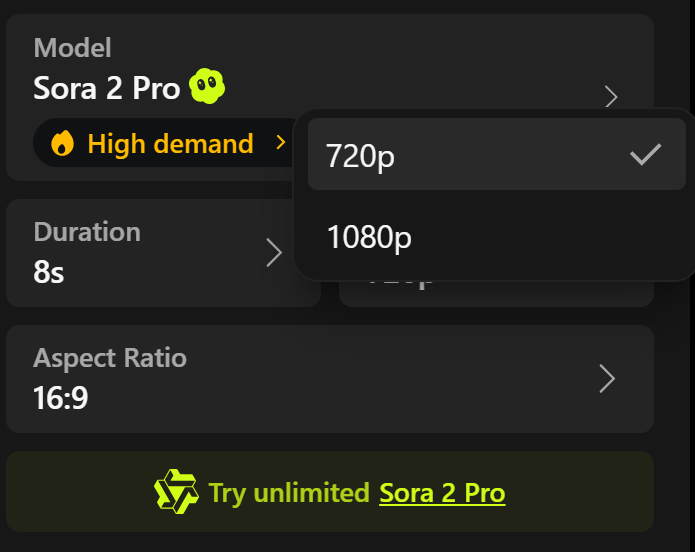Click the flame icon in the High demand badge
695x552 pixels.
pos(63,144)
